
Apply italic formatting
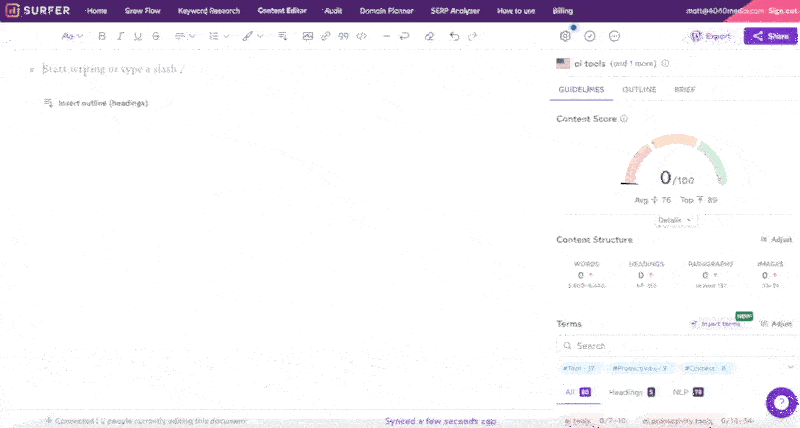click(x=120, y=36)
